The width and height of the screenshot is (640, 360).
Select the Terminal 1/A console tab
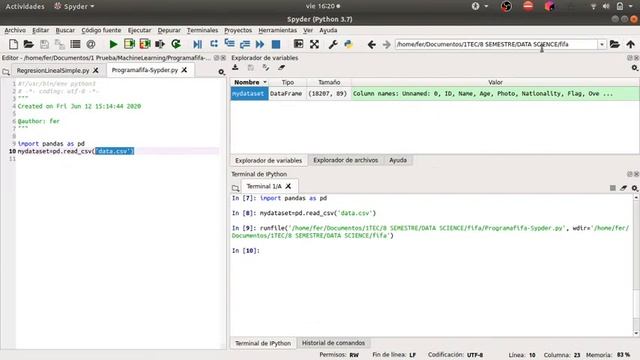click(264, 186)
